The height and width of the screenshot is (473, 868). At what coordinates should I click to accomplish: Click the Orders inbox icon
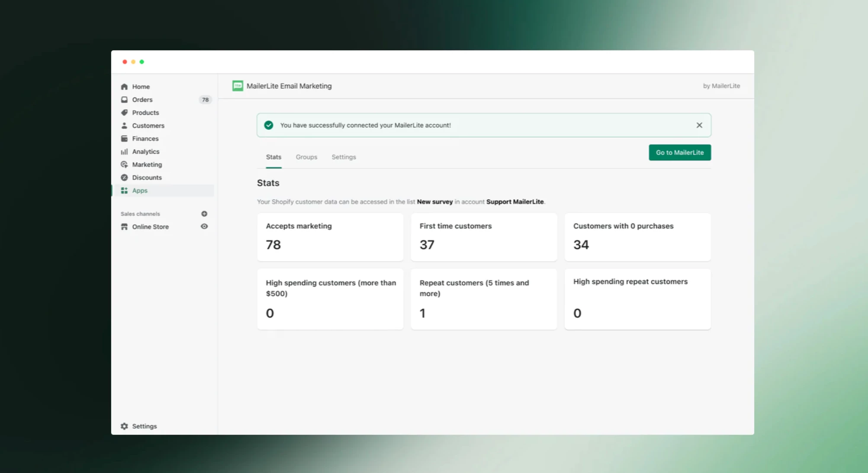124,100
